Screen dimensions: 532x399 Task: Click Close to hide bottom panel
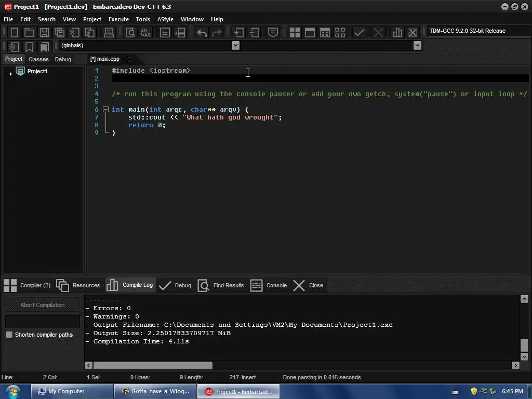point(308,285)
